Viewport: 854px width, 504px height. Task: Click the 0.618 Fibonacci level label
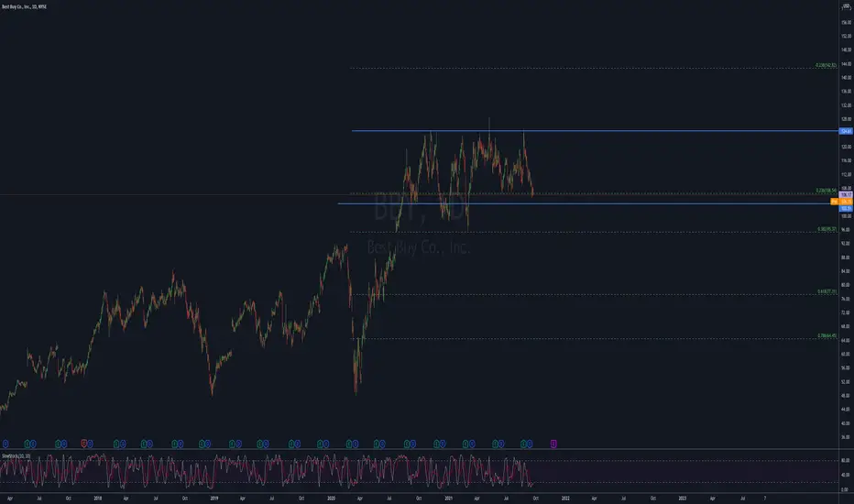pyautogui.click(x=827, y=292)
